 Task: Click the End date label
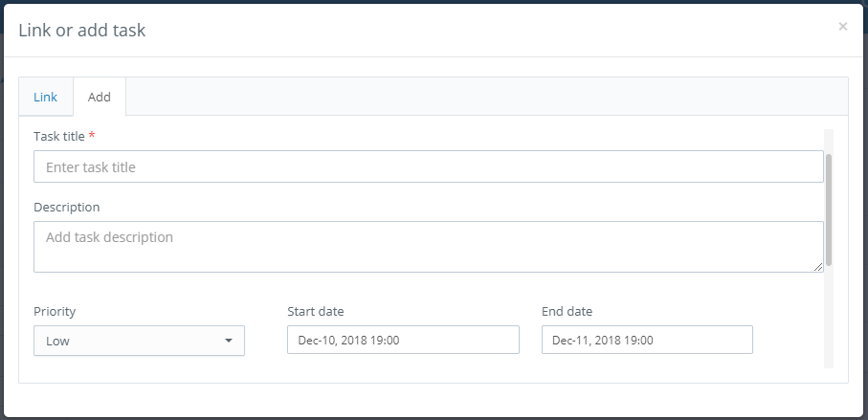[567, 312]
